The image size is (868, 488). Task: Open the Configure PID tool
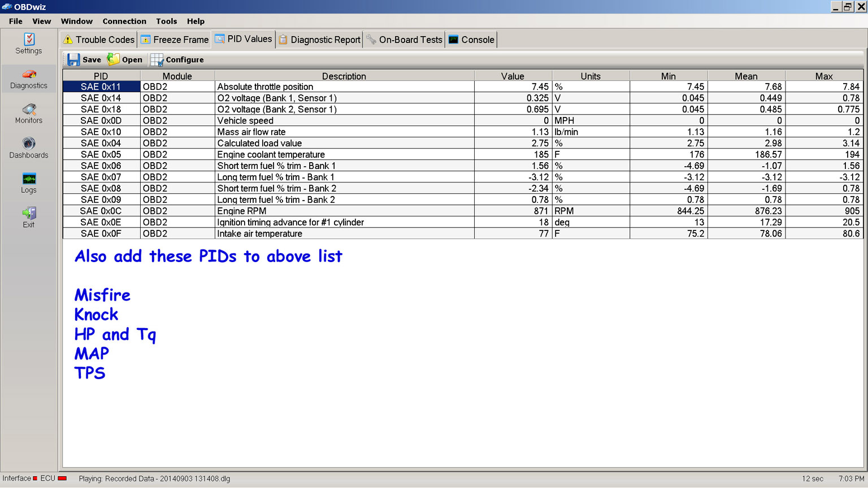(x=177, y=59)
